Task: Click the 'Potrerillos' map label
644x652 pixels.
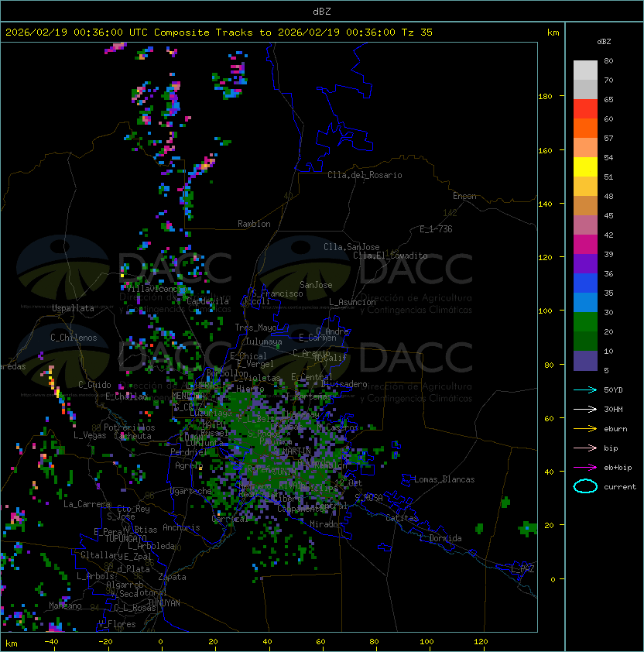Action: click(129, 427)
